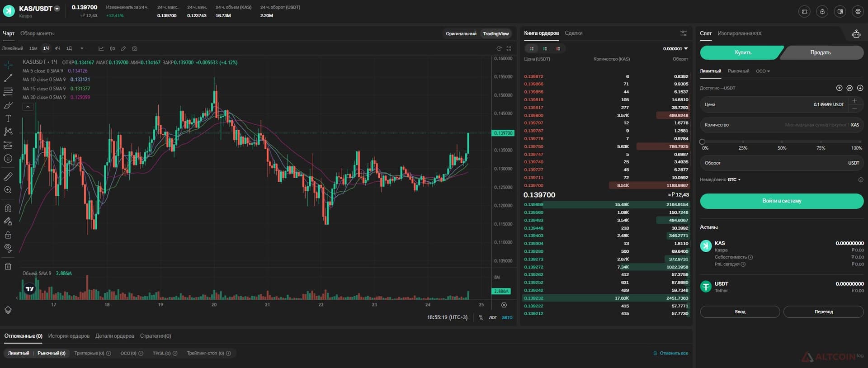Open the trading bot robot icon
This screenshot has height=368, width=868.
[856, 34]
